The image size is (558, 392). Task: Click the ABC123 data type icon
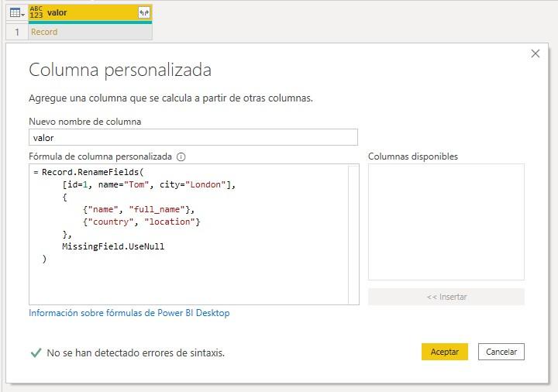click(x=36, y=12)
